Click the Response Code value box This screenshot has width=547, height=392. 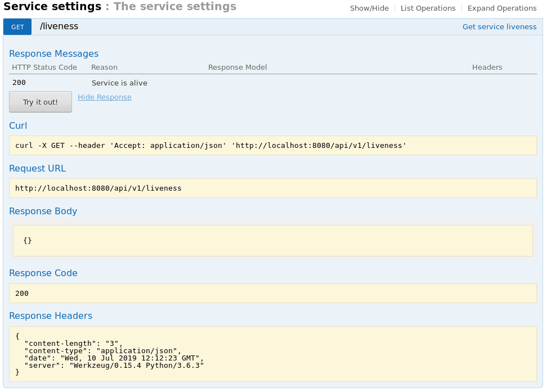272,294
